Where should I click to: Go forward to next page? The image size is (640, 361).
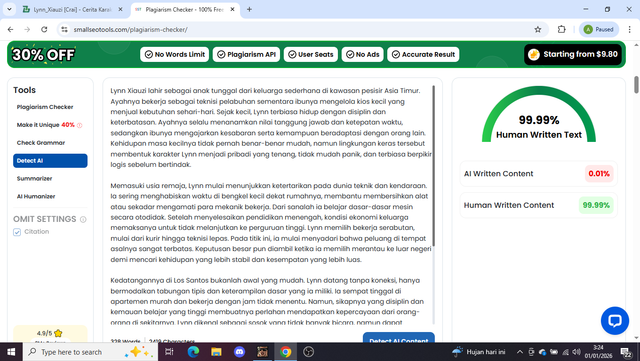tap(27, 29)
